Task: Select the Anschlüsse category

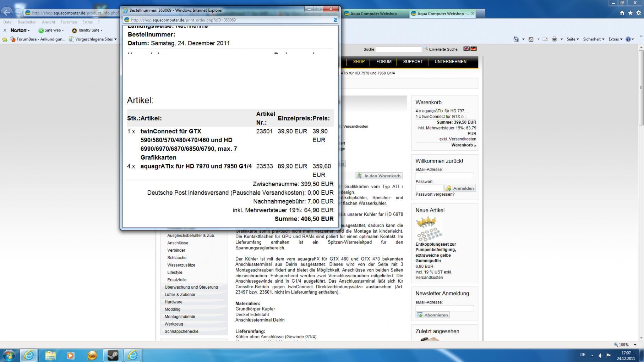Action: coord(178,243)
